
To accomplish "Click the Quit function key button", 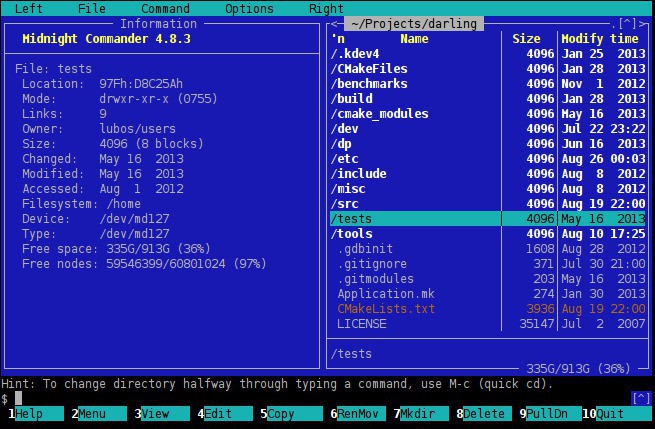I will pyautogui.click(x=610, y=414).
